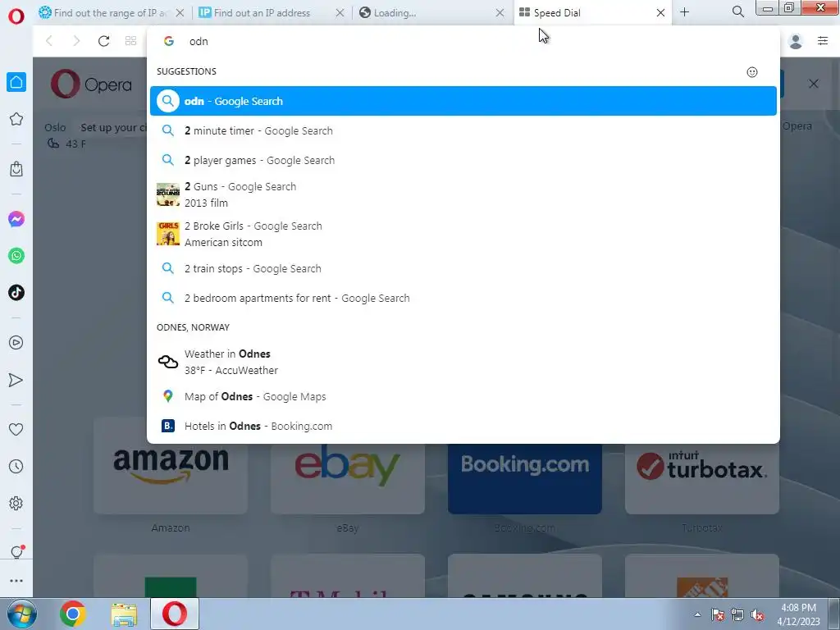Launch TikTok from the sidebar
This screenshot has height=630, width=840.
tap(16, 293)
